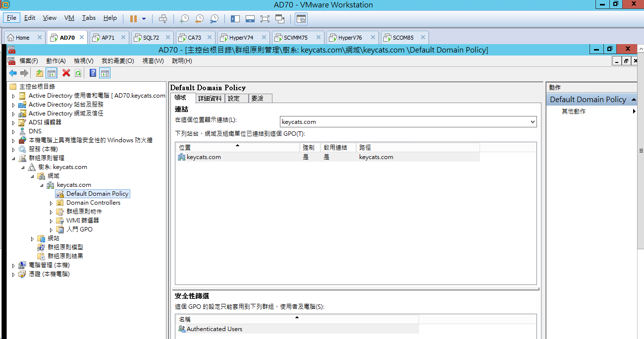Click the Up one level folder icon
644x339 pixels.
pos(40,73)
